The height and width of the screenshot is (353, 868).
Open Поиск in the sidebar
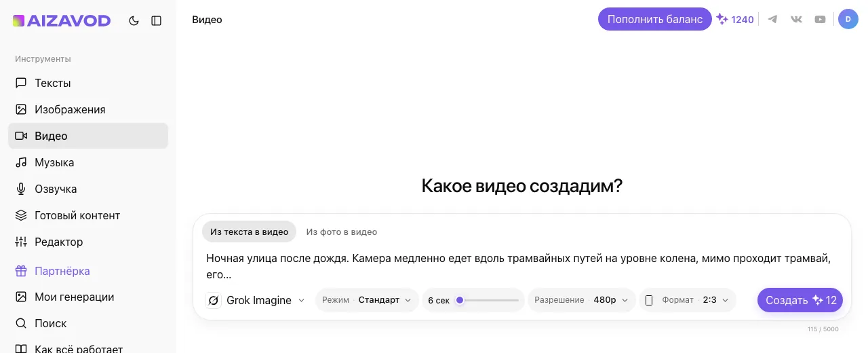point(88,323)
